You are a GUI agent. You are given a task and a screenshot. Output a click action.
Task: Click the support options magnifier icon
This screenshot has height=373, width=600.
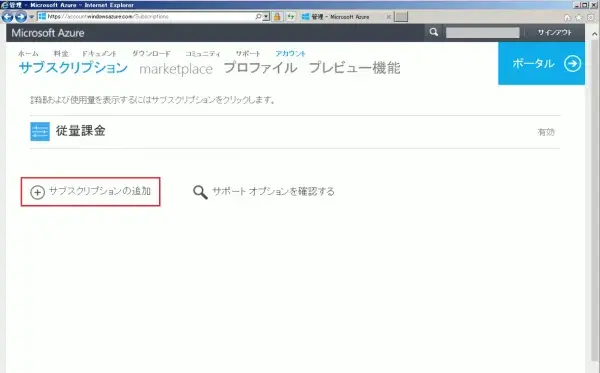[x=200, y=192]
